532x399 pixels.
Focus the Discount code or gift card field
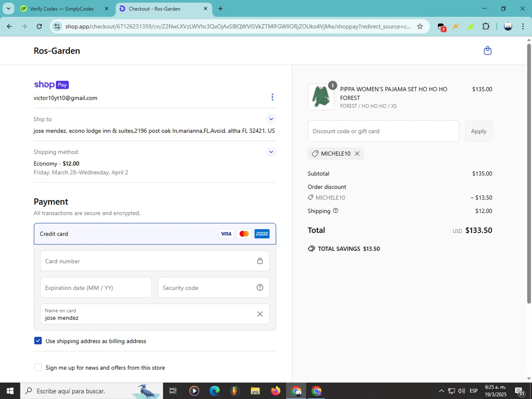pyautogui.click(x=383, y=131)
